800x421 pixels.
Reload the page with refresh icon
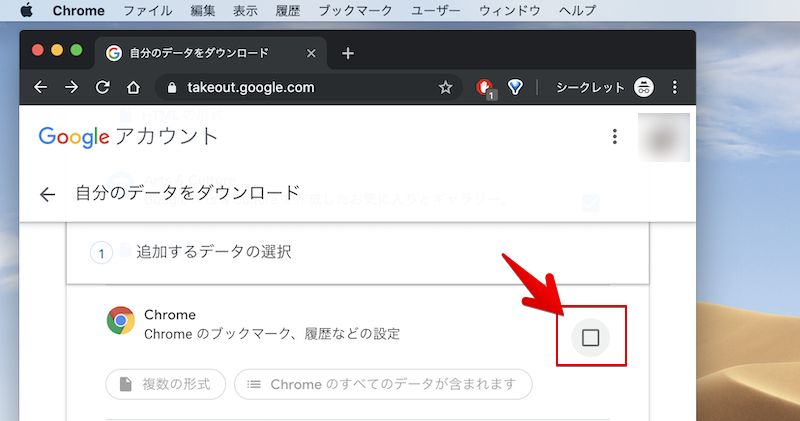point(102,88)
